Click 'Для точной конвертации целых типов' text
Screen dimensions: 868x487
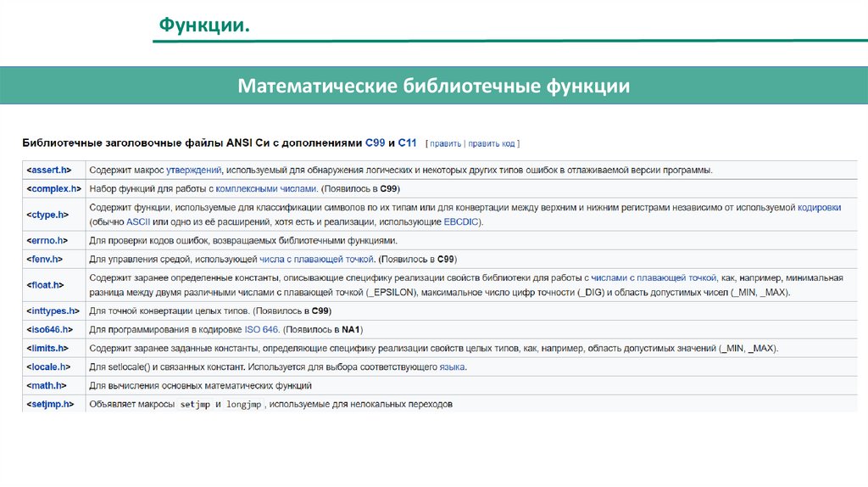[x=169, y=311]
